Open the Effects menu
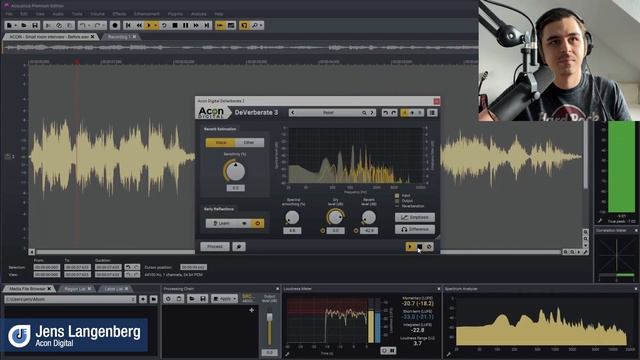The image size is (640, 360). click(119, 14)
